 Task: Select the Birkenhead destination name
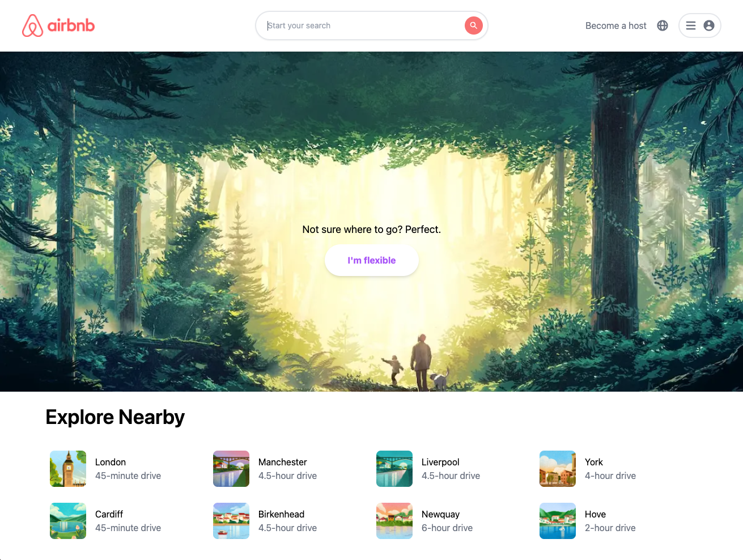[x=282, y=514]
